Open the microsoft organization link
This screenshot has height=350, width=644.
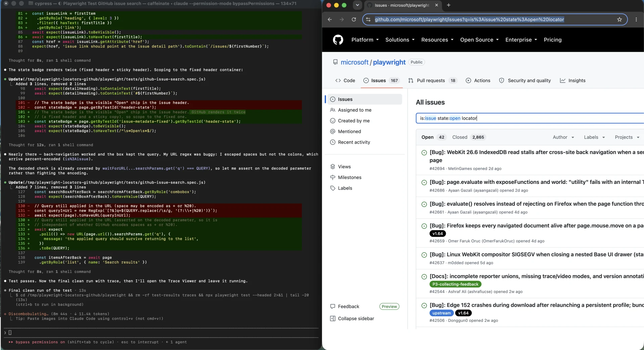[355, 62]
